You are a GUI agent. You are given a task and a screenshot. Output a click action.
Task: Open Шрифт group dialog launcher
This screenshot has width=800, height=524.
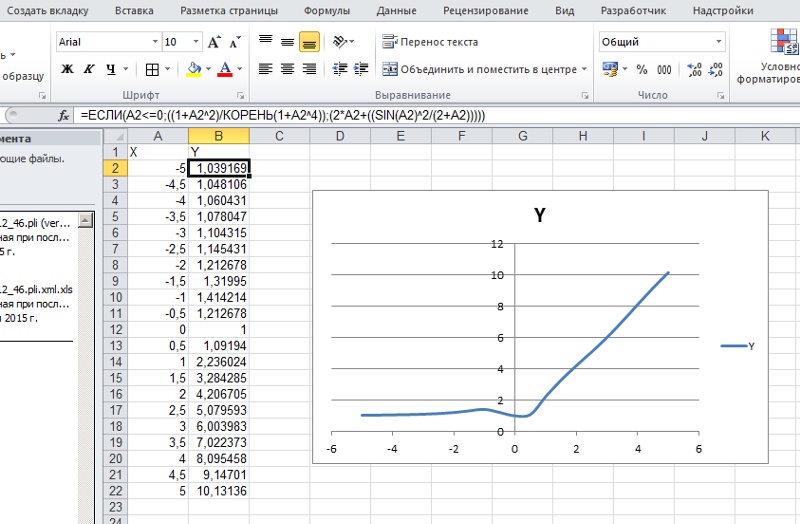[x=240, y=95]
